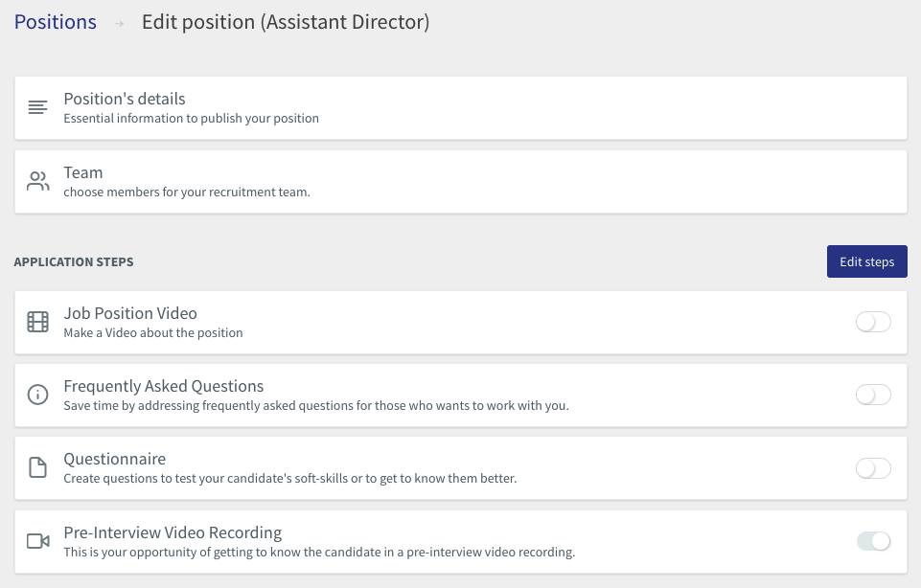The image size is (921, 588).
Task: Open the Questionnaire step title
Action: tap(115, 459)
